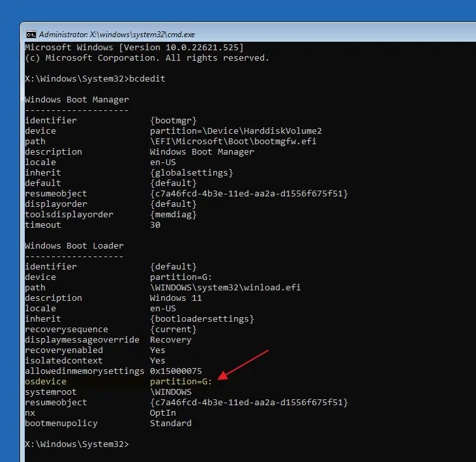476x462 pixels.
Task: Click the final X:\Windows\System32> prompt
Action: pyautogui.click(x=77, y=444)
